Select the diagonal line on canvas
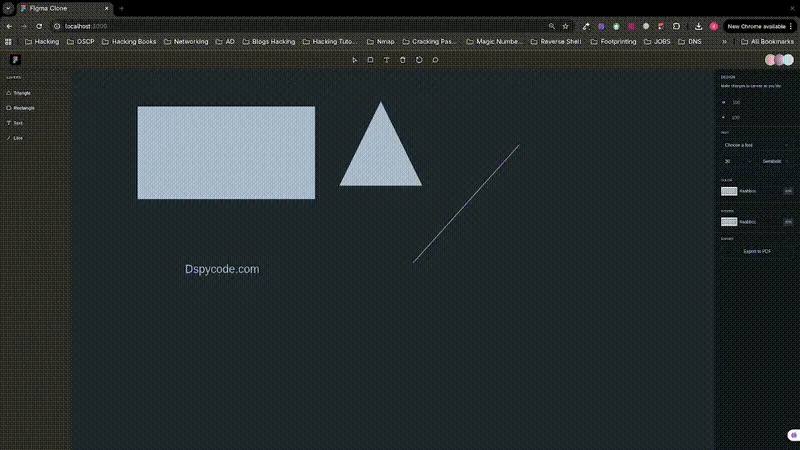The height and width of the screenshot is (450, 800). (x=466, y=204)
